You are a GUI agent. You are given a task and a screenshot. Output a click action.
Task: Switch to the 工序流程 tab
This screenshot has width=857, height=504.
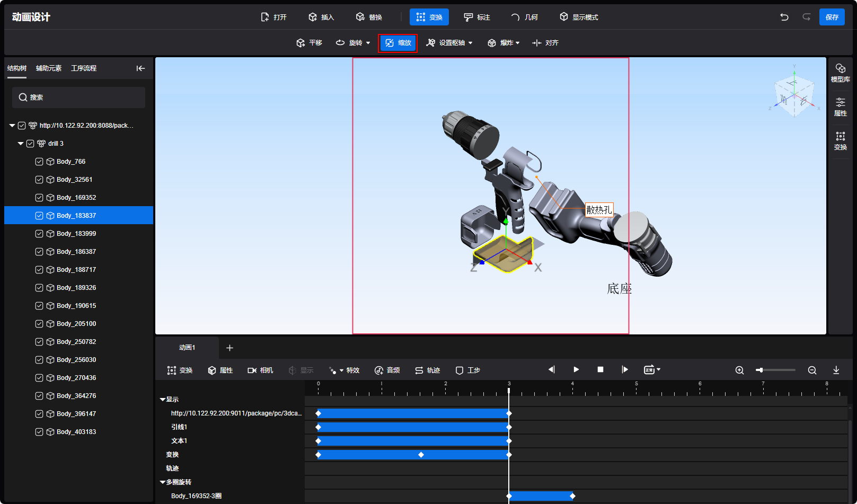(84, 68)
